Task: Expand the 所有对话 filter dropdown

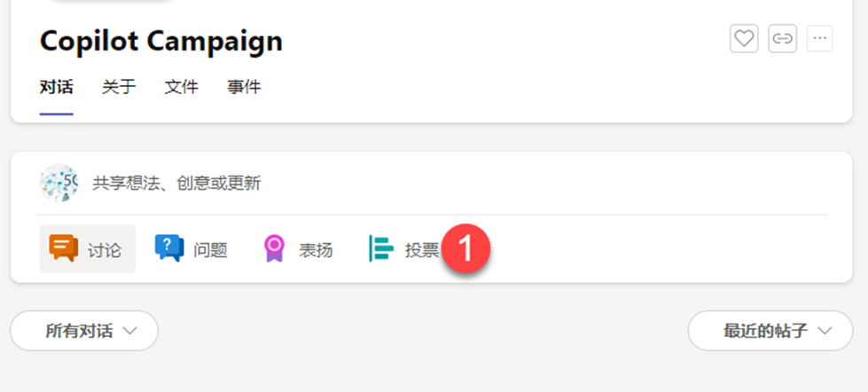Action: pos(84,331)
